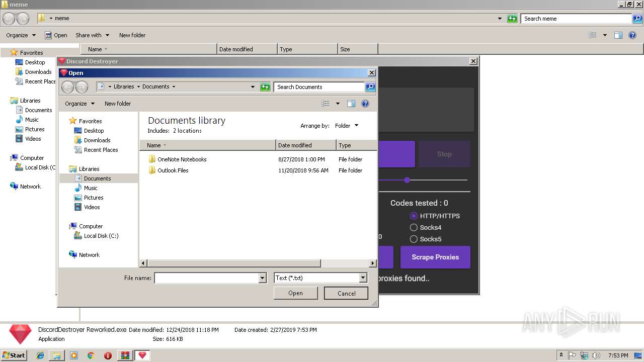Click refresh icon in meme Explorer window
This screenshot has height=362, width=644.
coord(512,19)
